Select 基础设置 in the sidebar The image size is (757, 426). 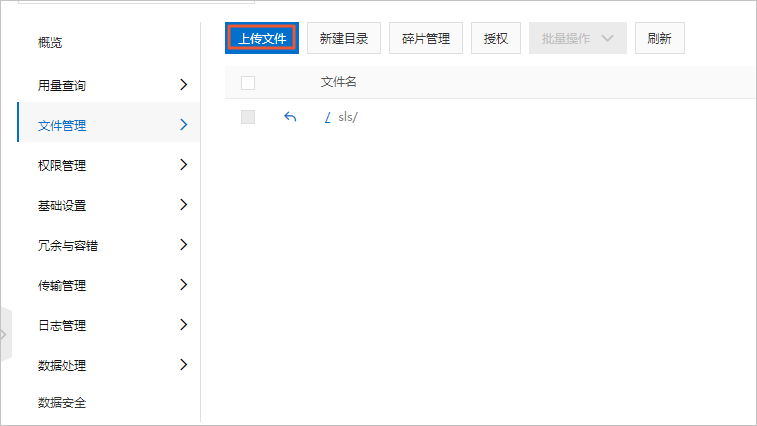pos(62,206)
